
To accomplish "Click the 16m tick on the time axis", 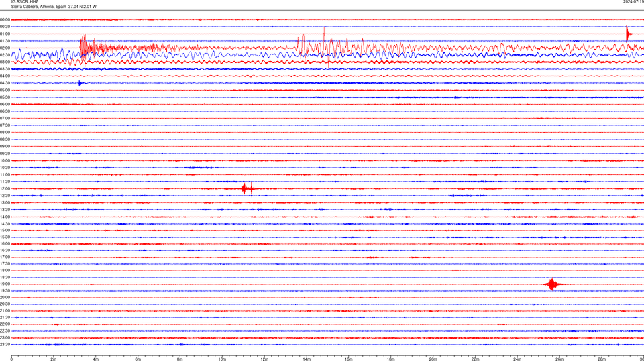I will 349,359.
